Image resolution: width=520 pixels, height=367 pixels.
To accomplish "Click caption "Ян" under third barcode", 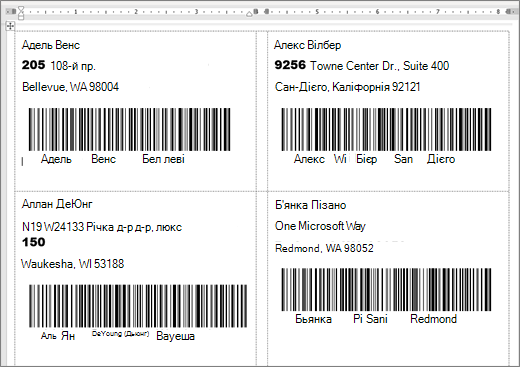I will [x=68, y=336].
